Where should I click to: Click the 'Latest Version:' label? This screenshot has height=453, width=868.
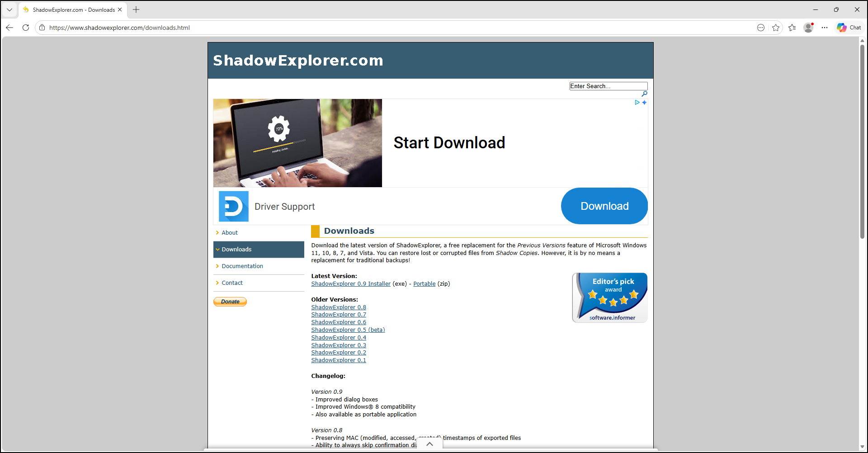334,276
